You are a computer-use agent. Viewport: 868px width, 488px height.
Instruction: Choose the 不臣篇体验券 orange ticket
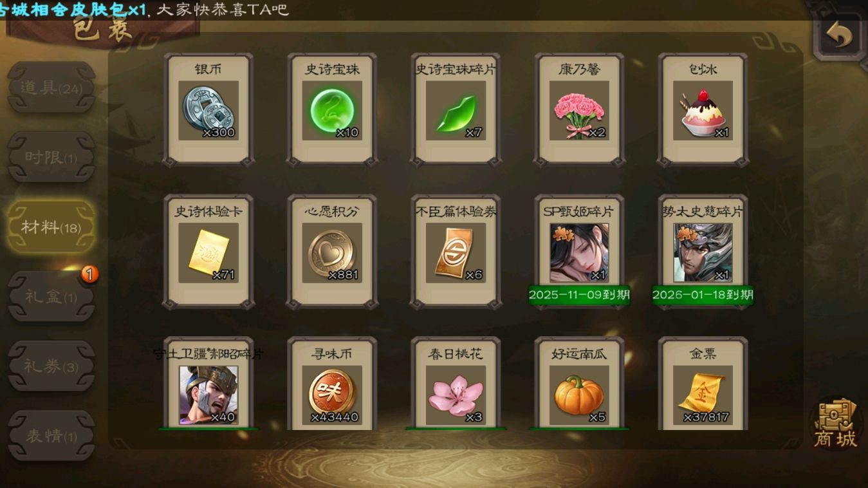[x=455, y=252]
